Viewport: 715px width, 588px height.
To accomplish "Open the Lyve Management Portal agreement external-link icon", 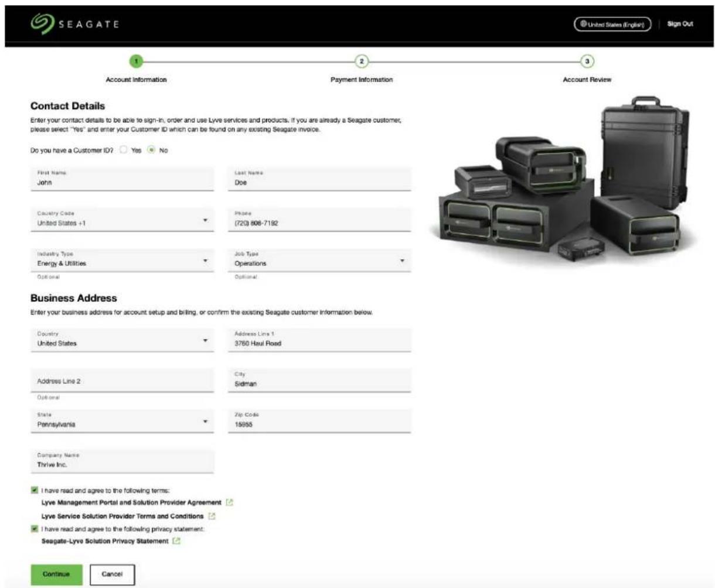I will 230,502.
